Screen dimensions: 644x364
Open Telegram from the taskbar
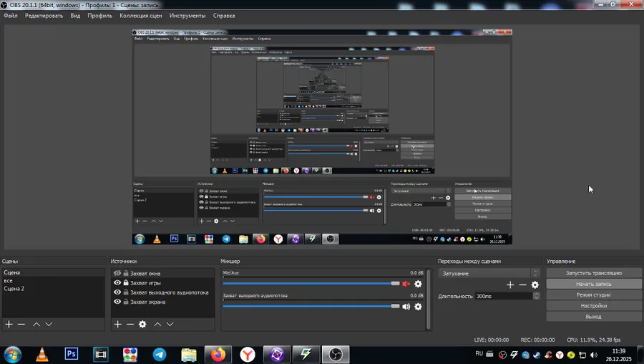(x=160, y=355)
